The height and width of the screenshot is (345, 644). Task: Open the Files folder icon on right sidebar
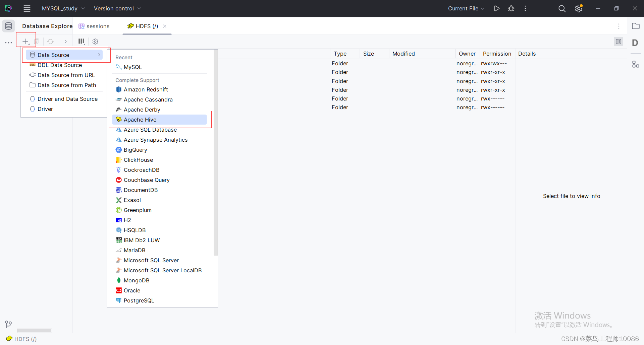pyautogui.click(x=636, y=26)
